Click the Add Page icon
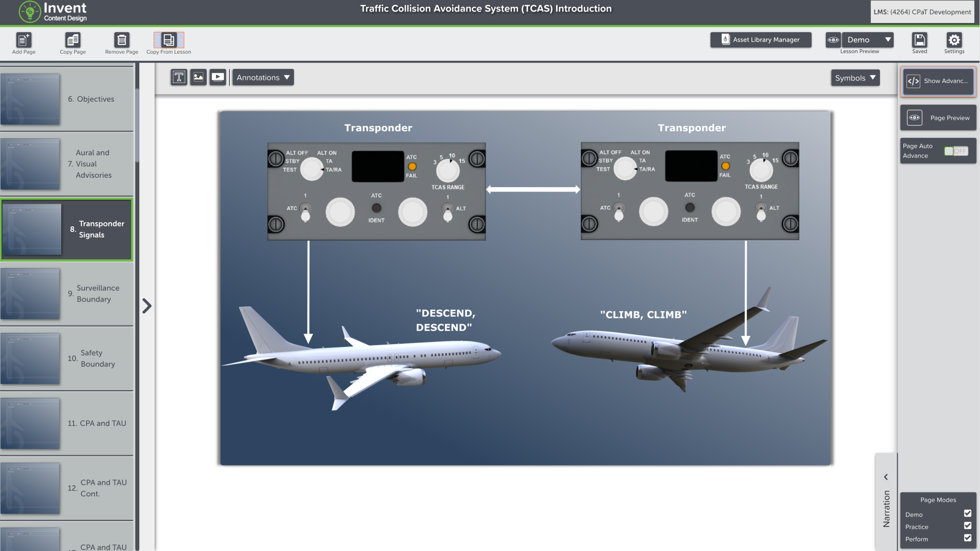The image size is (980, 551). point(23,40)
